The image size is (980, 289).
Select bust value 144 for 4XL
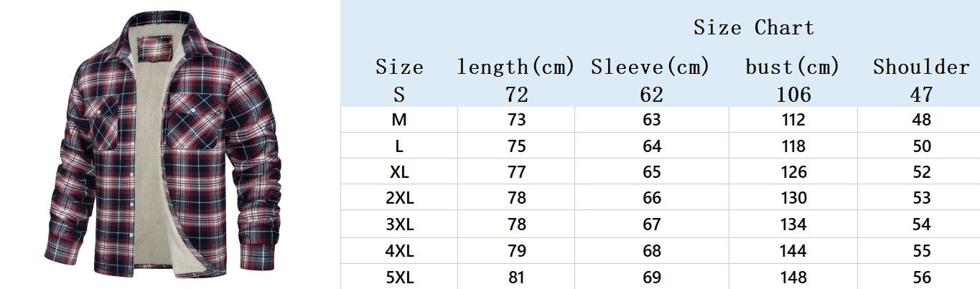click(x=793, y=251)
